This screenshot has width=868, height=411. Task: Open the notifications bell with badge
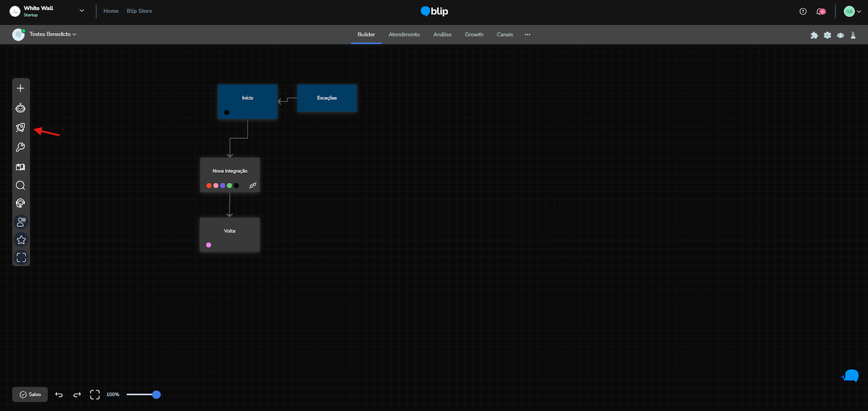[821, 11]
